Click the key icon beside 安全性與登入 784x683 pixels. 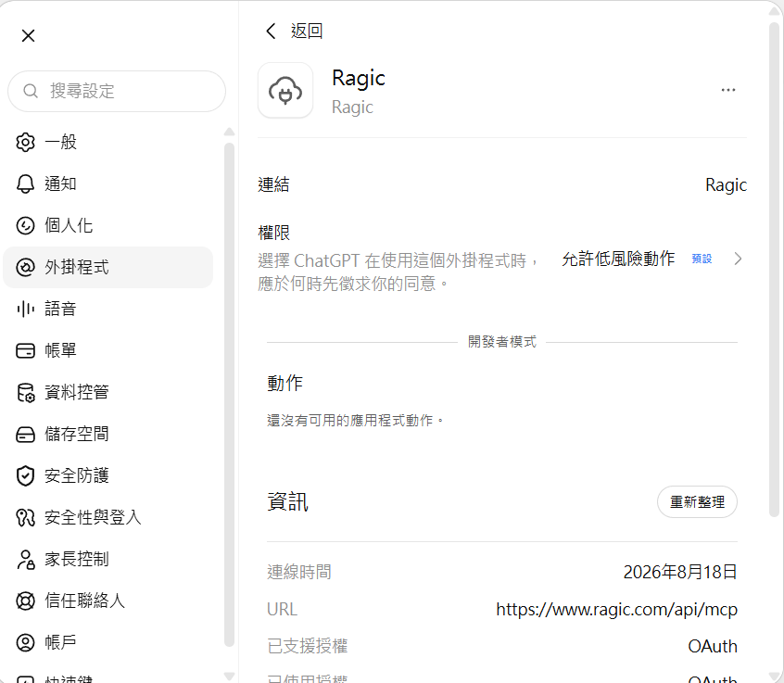coord(25,517)
